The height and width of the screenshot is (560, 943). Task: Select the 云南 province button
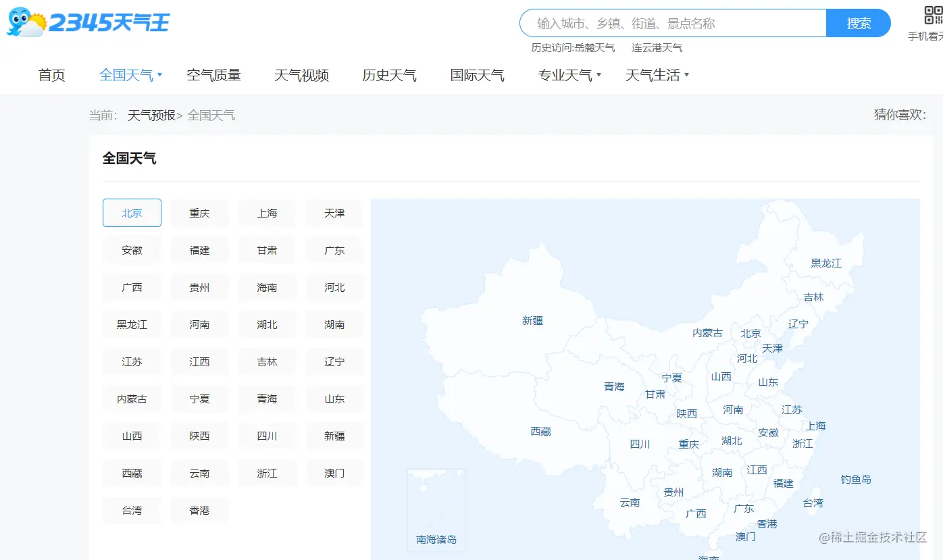pos(199,473)
